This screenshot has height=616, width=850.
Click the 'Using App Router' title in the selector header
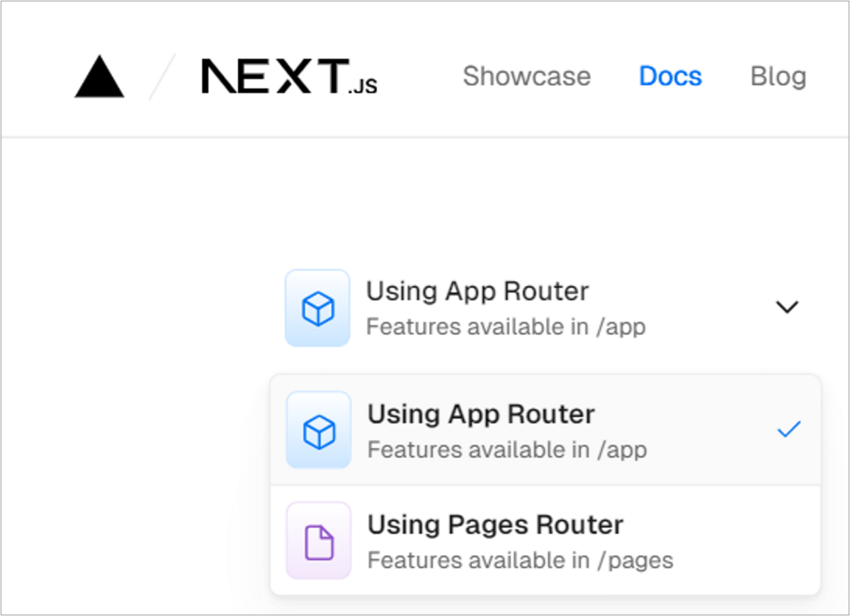click(477, 291)
